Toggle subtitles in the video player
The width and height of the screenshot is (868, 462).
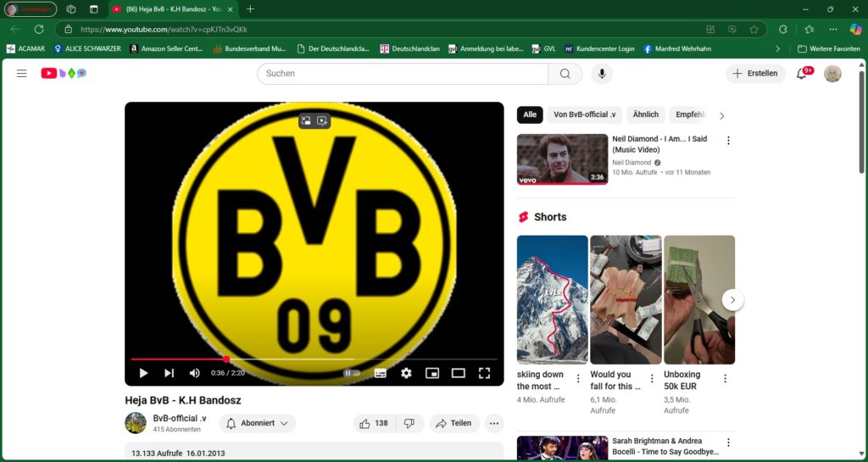[x=381, y=373]
